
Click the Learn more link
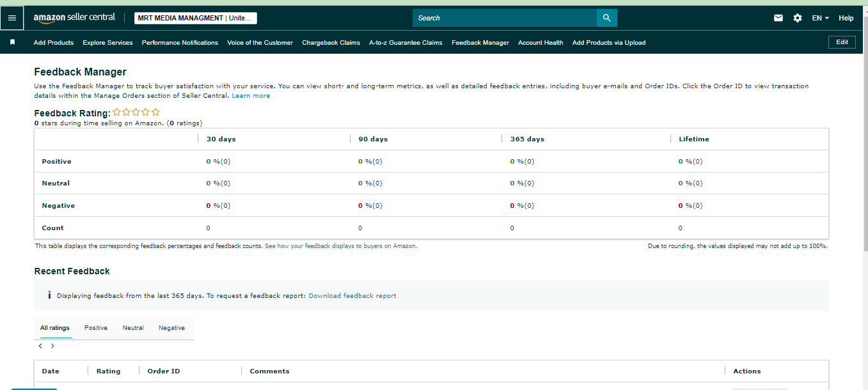[251, 96]
